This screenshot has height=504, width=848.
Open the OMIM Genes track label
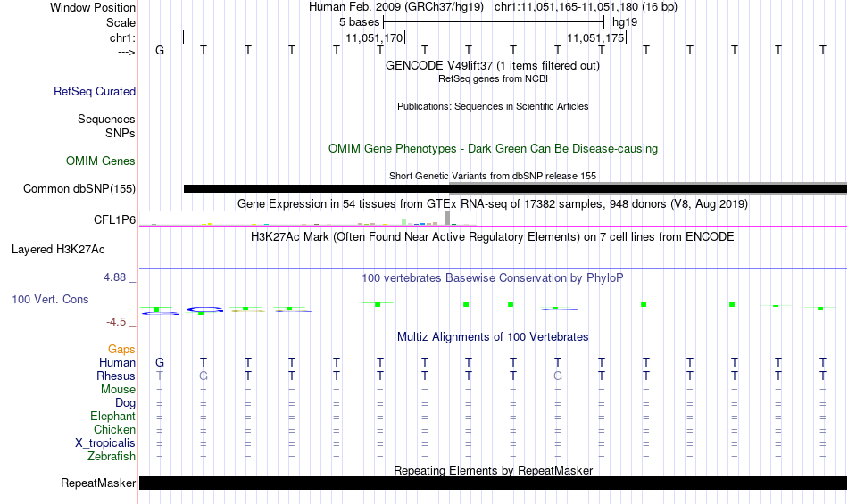click(101, 161)
